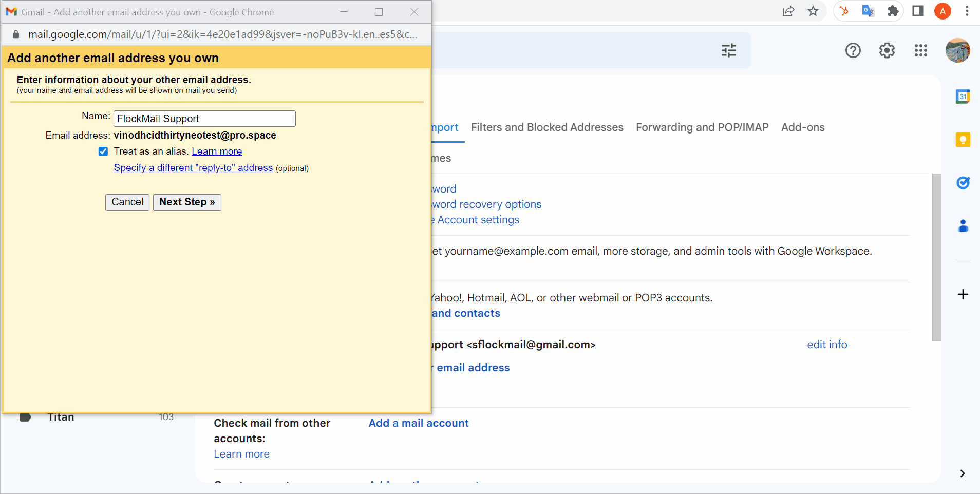The width and height of the screenshot is (980, 494).
Task: Uncheck Treat as an alias
Action: pos(103,151)
